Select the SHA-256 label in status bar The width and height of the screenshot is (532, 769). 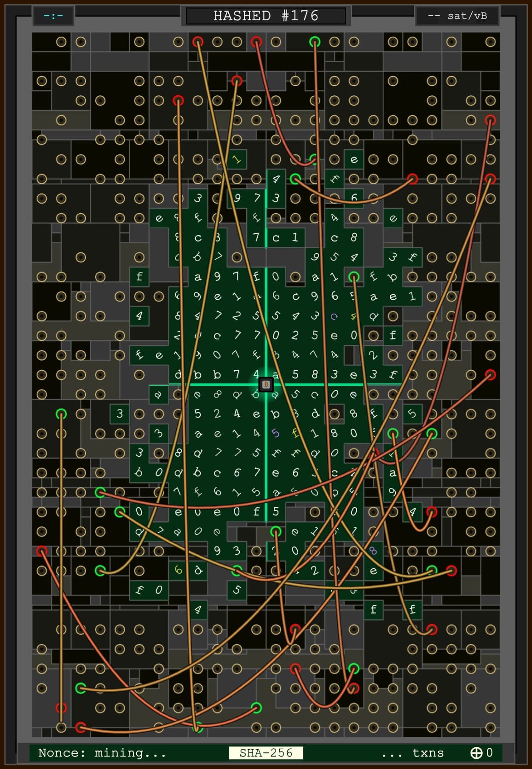coord(266,752)
